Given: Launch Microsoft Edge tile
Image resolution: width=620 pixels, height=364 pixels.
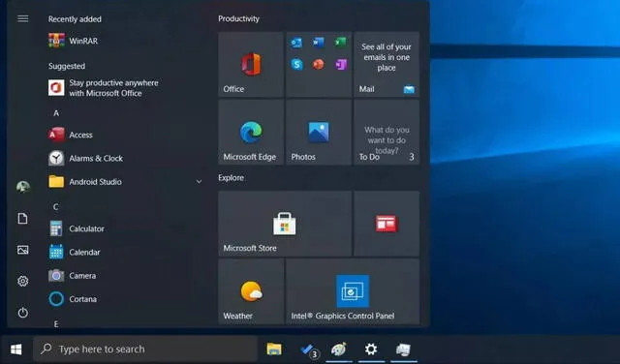Looking at the screenshot, I should click(x=251, y=132).
